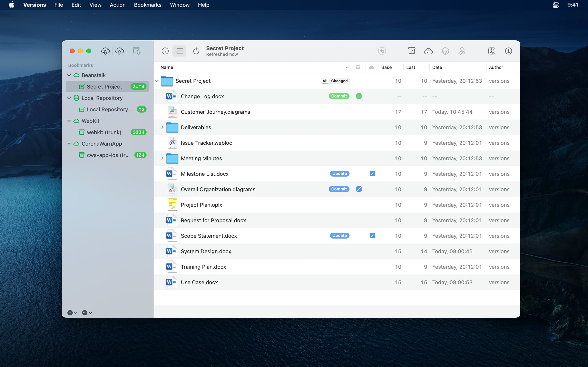588x367 pixels.
Task: Switch to the Timeline view
Action: tap(165, 51)
